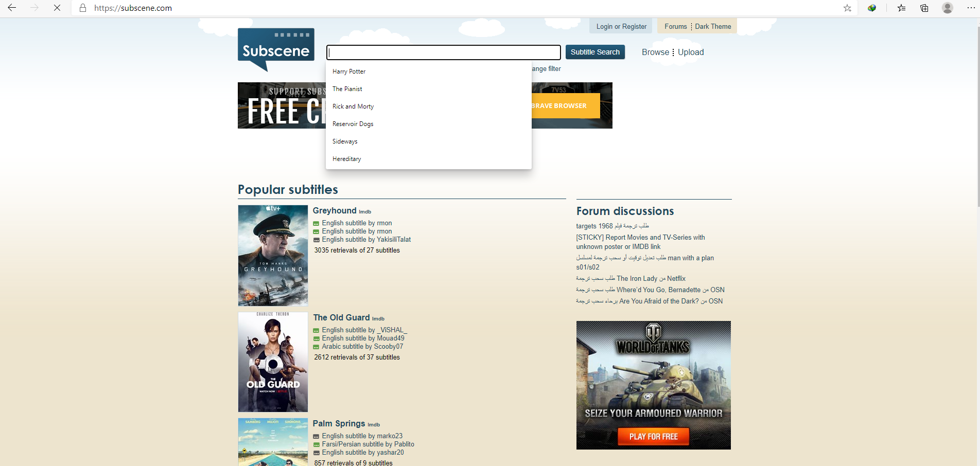Click the subtitle icon beside marko23's entry
Screen dimensions: 980x466
tap(316, 437)
